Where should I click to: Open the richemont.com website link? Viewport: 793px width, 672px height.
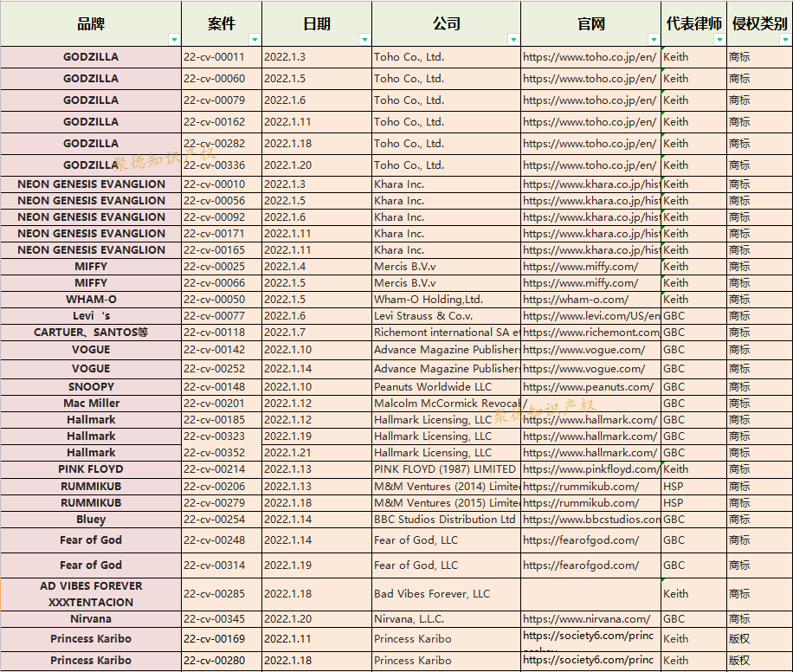coord(590,333)
